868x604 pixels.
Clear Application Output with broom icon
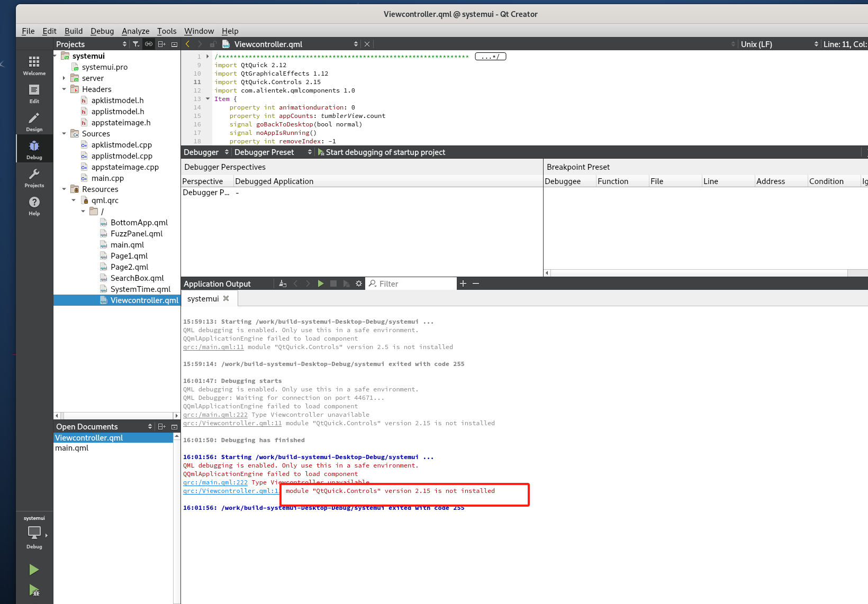point(283,283)
